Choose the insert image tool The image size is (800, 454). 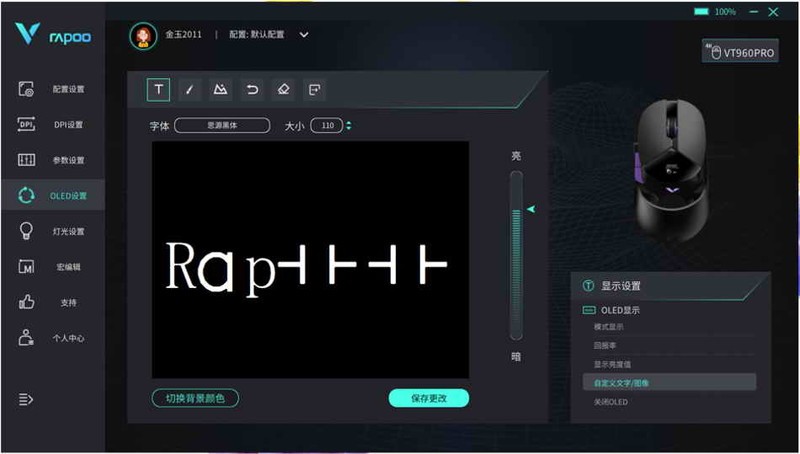pyautogui.click(x=220, y=90)
